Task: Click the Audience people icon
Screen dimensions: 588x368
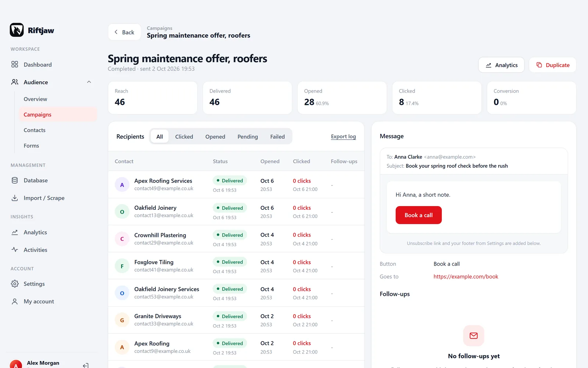Action: (x=15, y=82)
